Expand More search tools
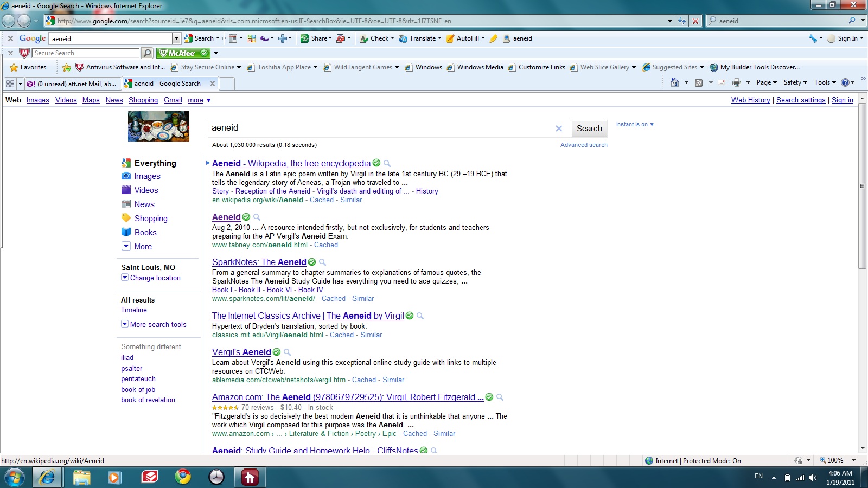 pyautogui.click(x=154, y=324)
